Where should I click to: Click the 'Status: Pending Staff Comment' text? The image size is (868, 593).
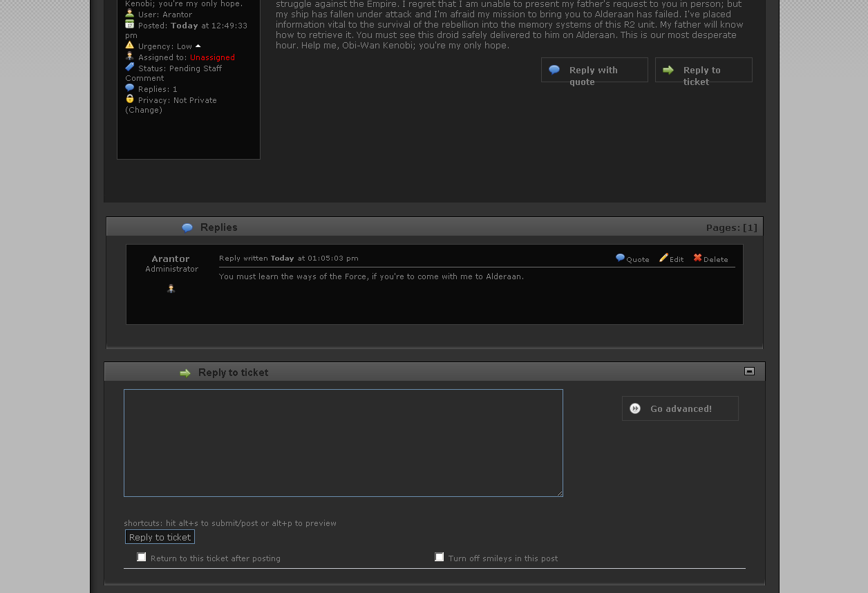point(173,73)
